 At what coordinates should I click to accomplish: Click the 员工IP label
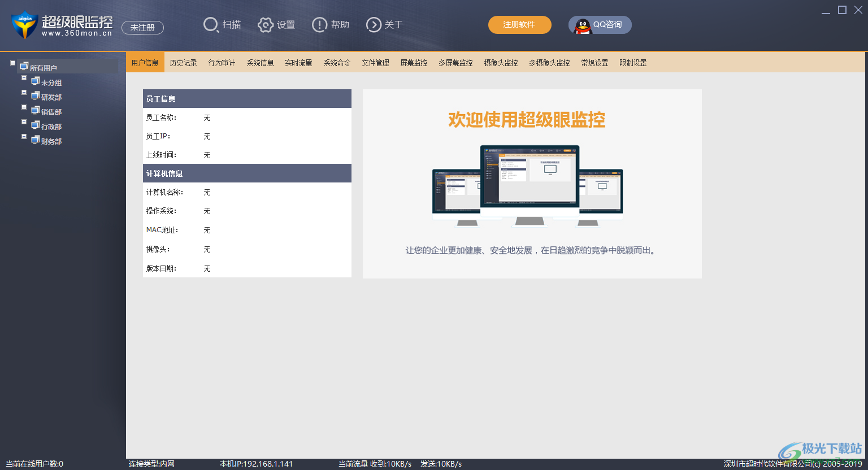(158, 136)
